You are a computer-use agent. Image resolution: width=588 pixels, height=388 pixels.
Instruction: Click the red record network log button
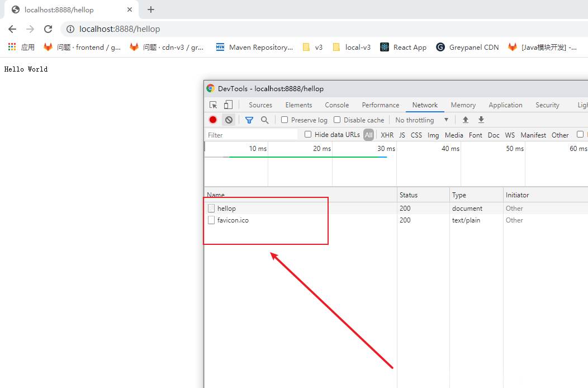click(213, 120)
